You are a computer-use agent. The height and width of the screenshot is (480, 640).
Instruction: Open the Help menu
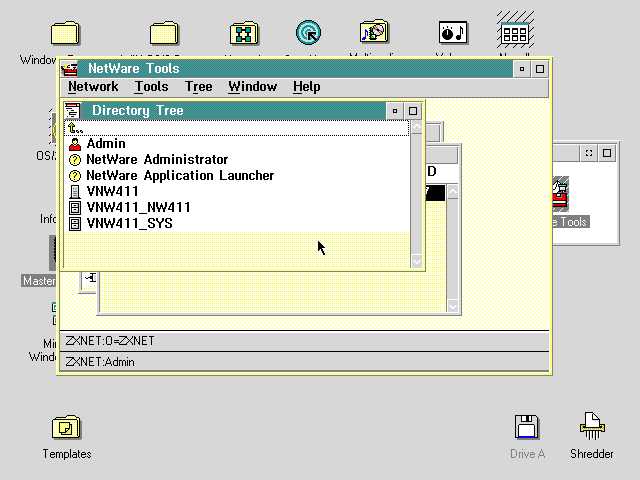307,87
